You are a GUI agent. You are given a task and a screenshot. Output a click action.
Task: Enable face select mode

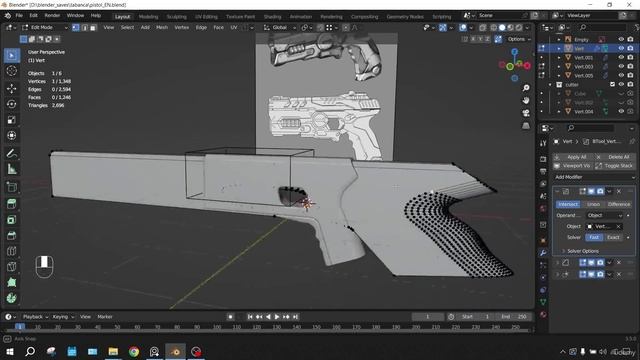click(93, 27)
